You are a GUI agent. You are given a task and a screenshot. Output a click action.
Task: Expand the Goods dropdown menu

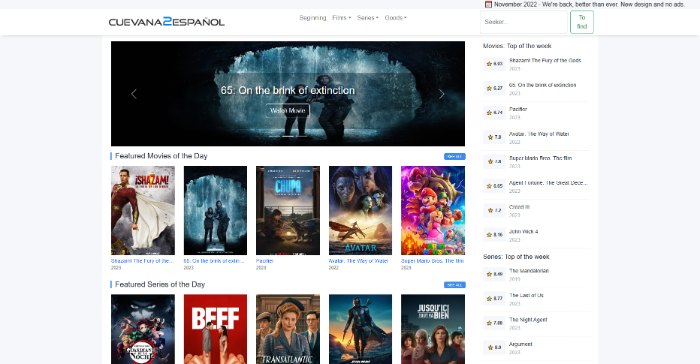396,18
